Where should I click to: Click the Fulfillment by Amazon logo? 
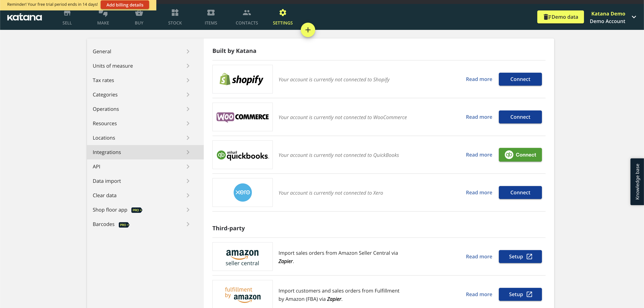[x=243, y=294]
